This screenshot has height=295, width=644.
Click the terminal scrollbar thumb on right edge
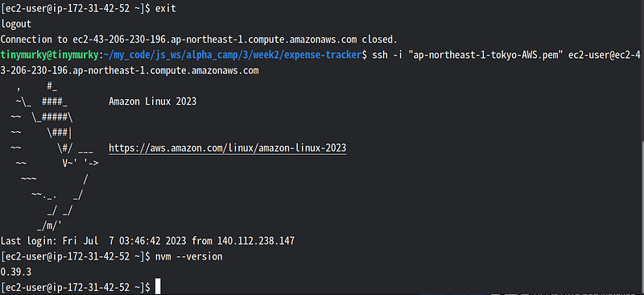coord(642,216)
